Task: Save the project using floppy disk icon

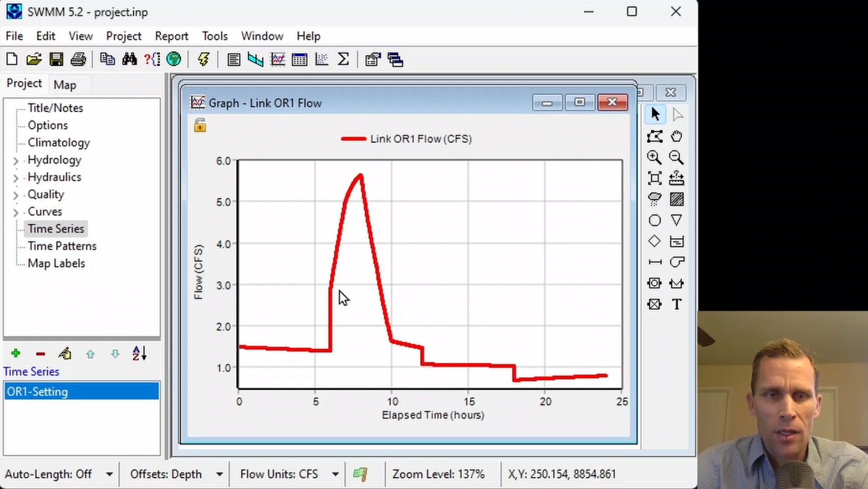Action: point(56,60)
